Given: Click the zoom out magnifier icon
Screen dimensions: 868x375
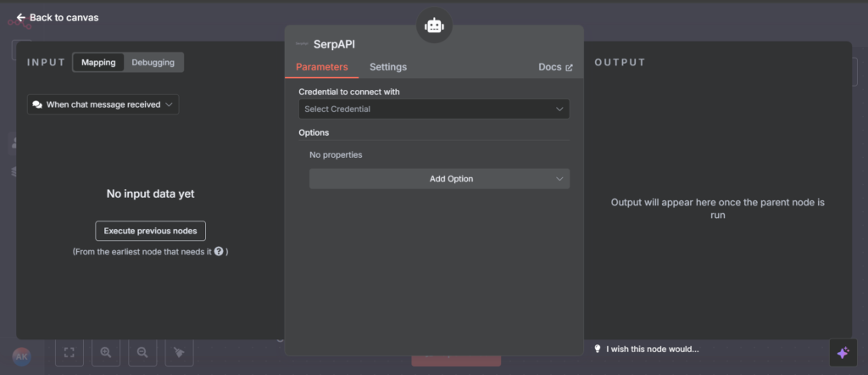Looking at the screenshot, I should click(142, 352).
